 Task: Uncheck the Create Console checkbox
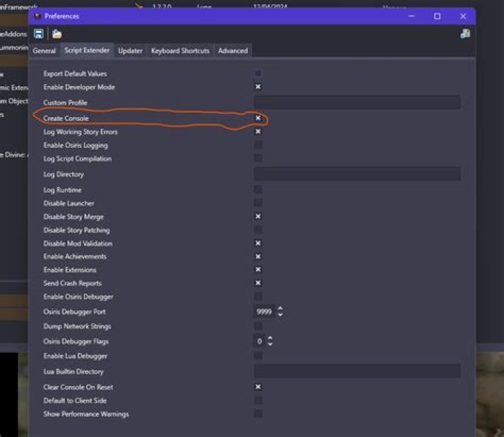(258, 118)
